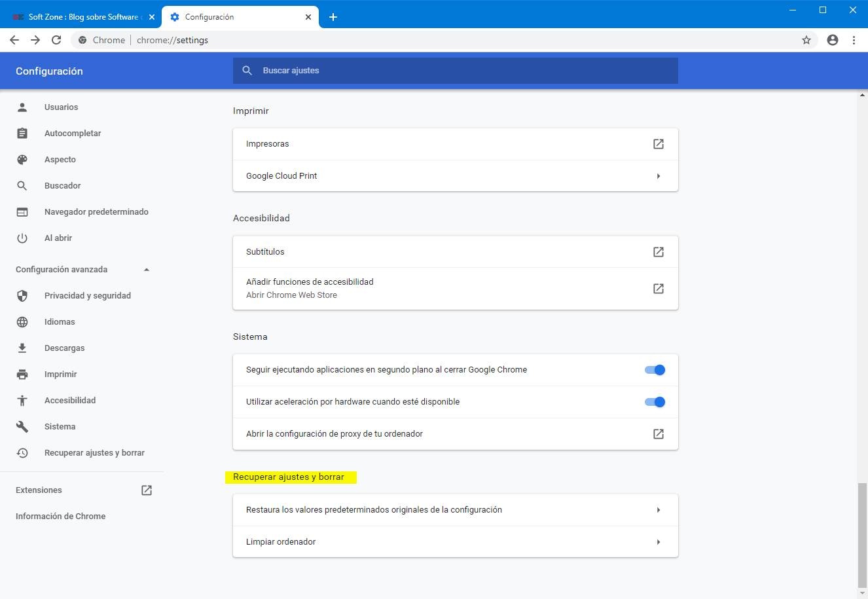Select Idiomas in the sidebar
This screenshot has width=868, height=599.
click(x=60, y=322)
